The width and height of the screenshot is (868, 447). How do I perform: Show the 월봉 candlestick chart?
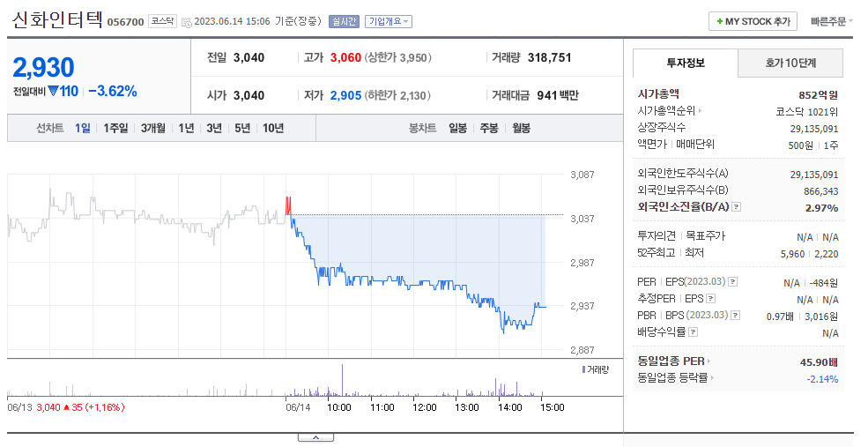pos(521,128)
